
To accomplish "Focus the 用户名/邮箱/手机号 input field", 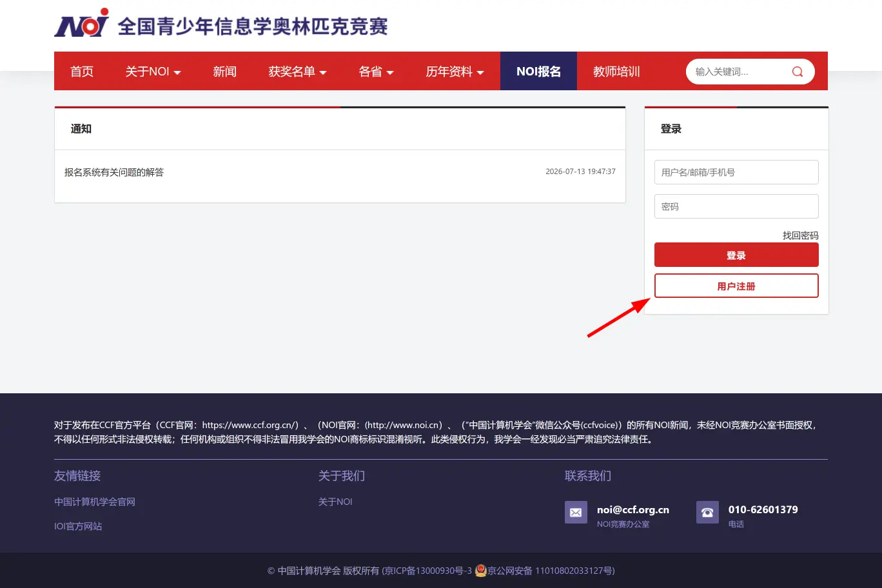I will point(736,172).
